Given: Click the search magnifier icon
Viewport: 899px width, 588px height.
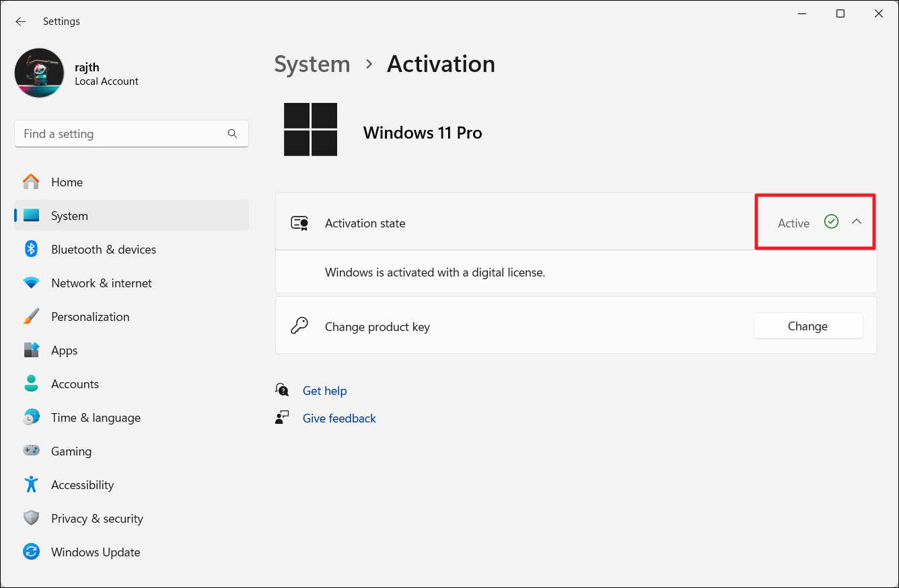Looking at the screenshot, I should 232,134.
